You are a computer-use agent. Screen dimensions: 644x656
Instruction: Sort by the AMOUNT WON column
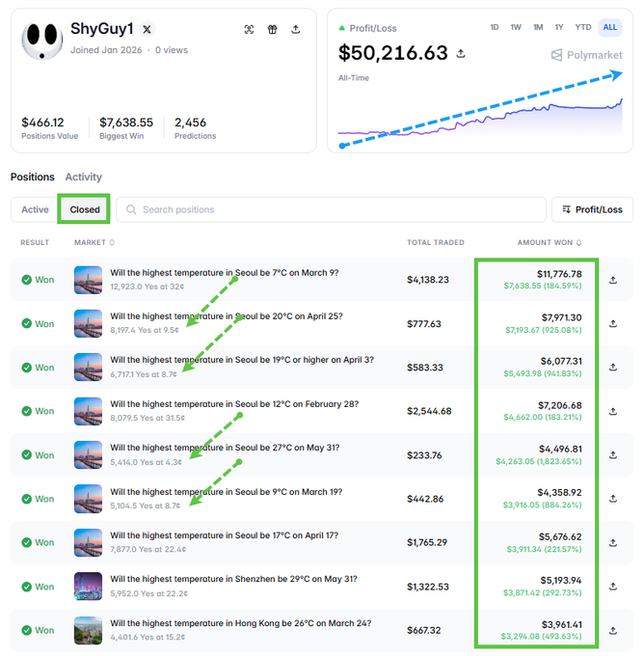[x=550, y=243]
